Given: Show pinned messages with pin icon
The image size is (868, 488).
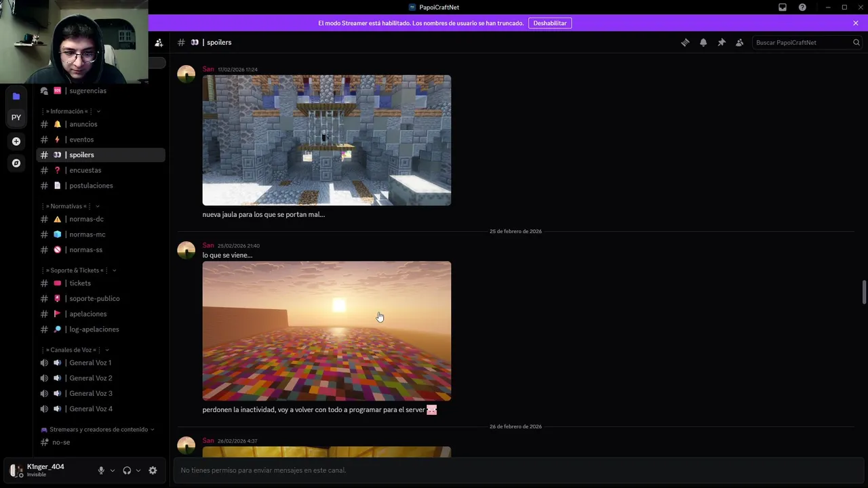Looking at the screenshot, I should click(x=722, y=42).
